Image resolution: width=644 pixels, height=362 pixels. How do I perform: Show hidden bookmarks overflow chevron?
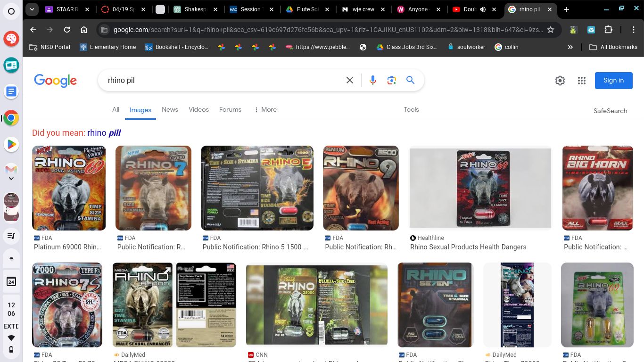click(x=570, y=47)
